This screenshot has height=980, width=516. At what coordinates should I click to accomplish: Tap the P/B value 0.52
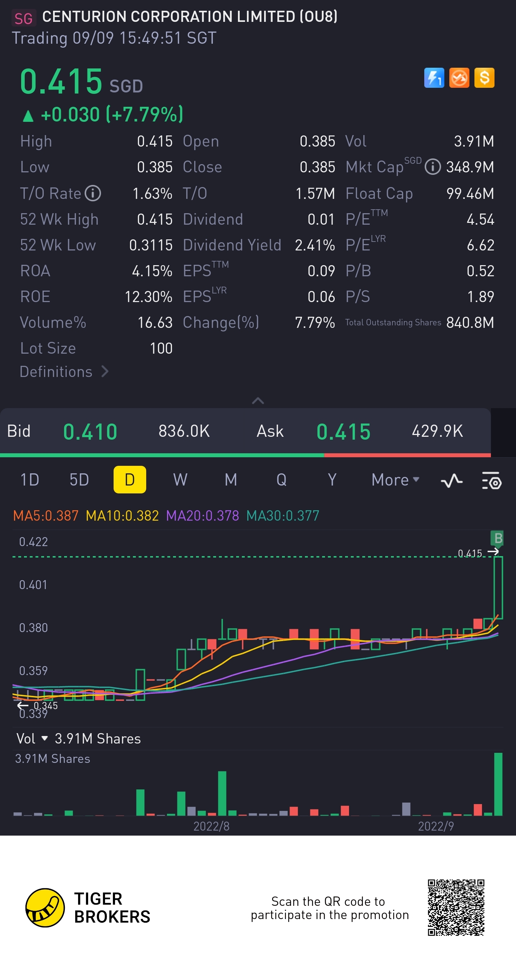(481, 271)
